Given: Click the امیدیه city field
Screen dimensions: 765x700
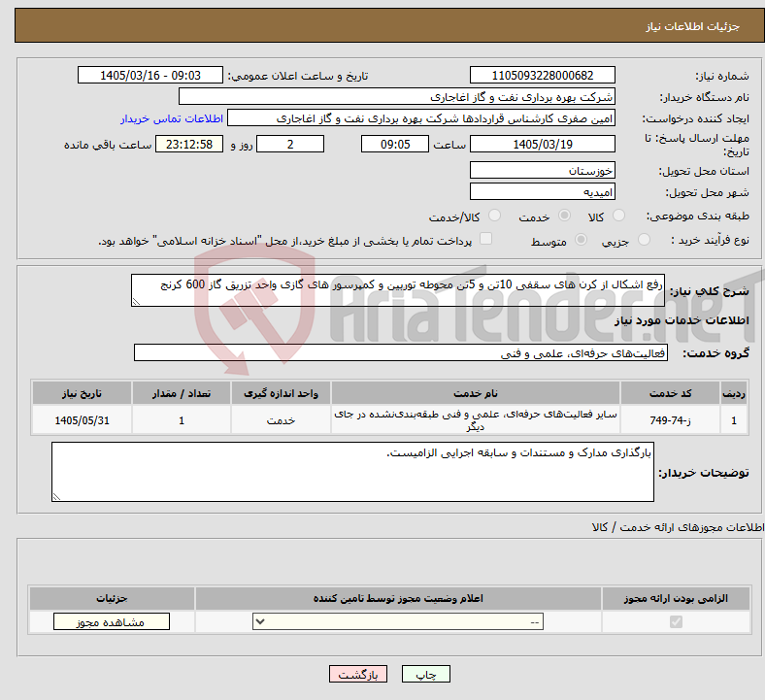Looking at the screenshot, I should point(543,191).
